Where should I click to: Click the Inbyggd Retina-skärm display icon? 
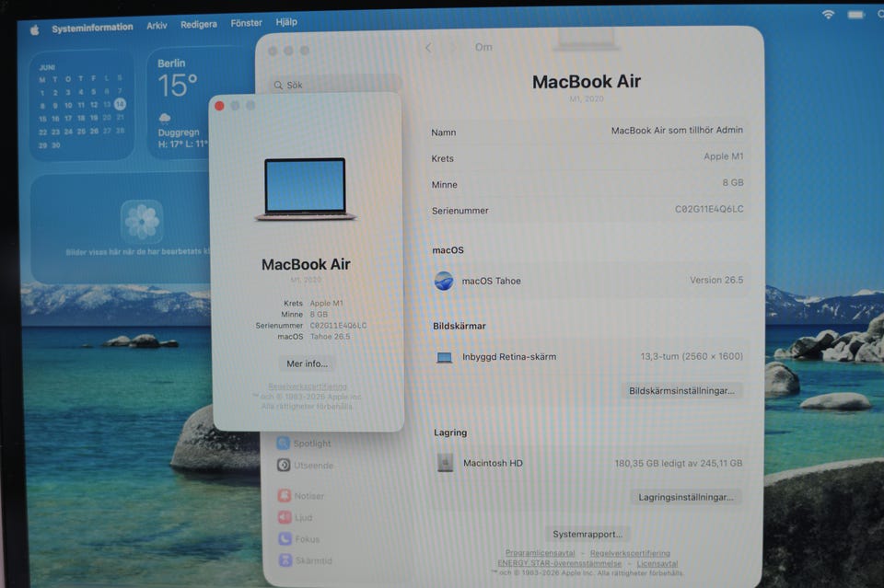click(x=444, y=357)
